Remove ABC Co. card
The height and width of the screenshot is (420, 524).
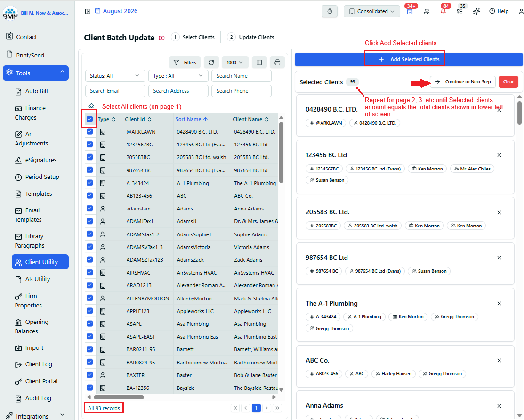pos(499,360)
